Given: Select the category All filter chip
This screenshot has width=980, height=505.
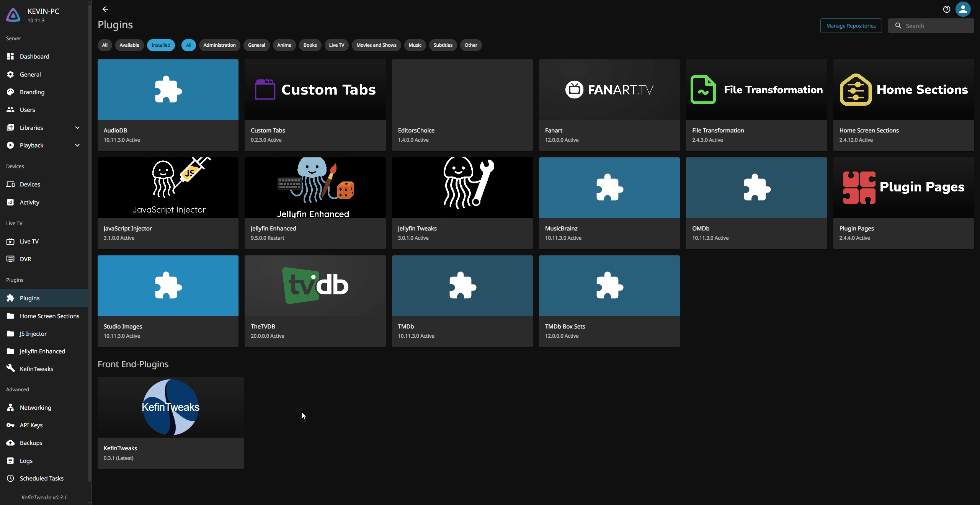Looking at the screenshot, I should (x=188, y=45).
